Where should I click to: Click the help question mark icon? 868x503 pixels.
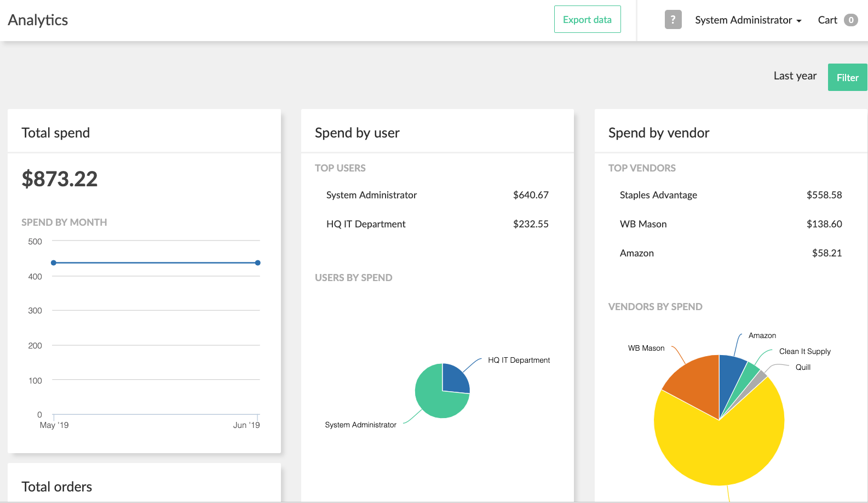pos(673,20)
